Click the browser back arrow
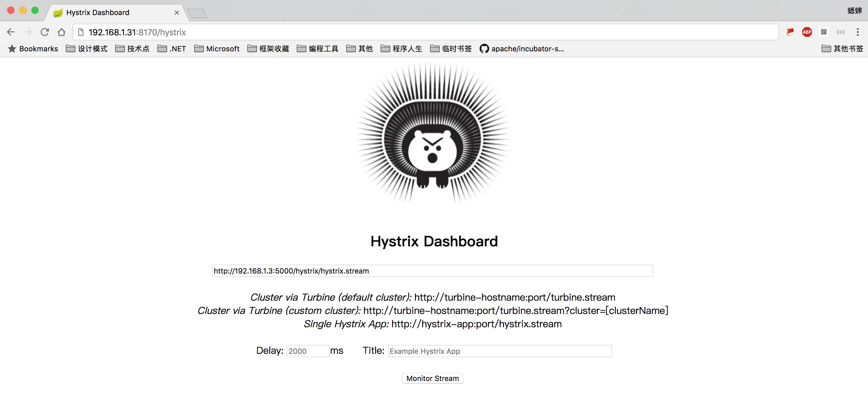The height and width of the screenshot is (416, 868). (11, 32)
